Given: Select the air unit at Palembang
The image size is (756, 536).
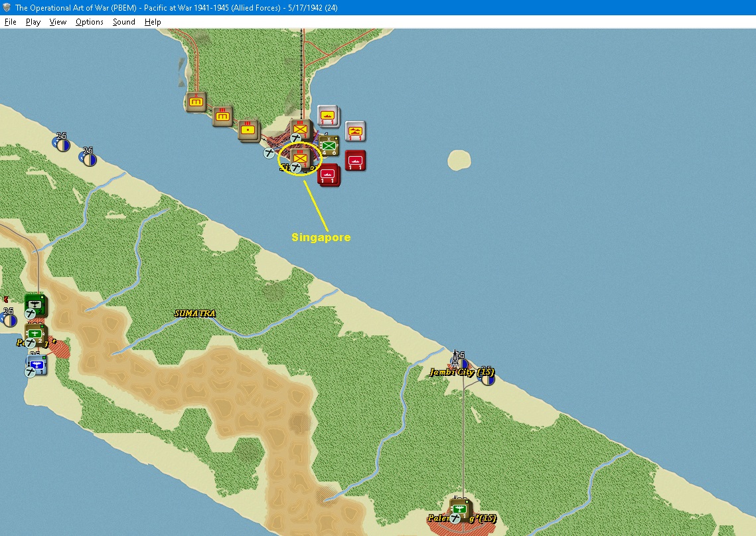Looking at the screenshot, I should 461,509.
